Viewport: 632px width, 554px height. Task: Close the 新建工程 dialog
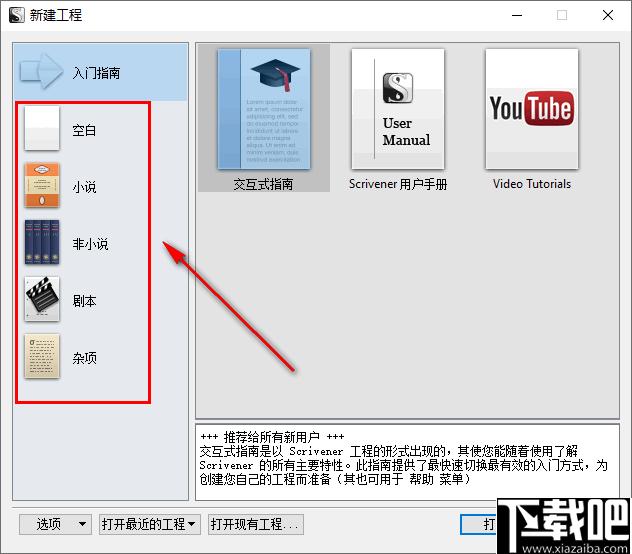pyautogui.click(x=607, y=15)
